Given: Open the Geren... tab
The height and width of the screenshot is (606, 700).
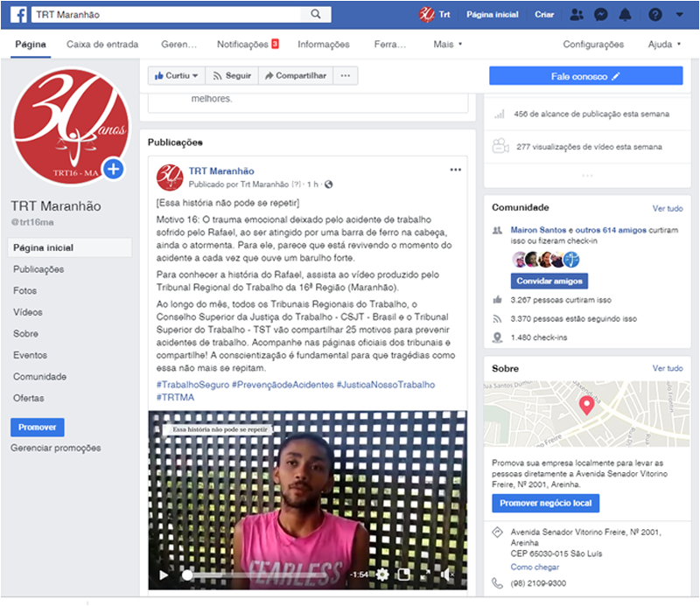Looking at the screenshot, I should point(178,45).
